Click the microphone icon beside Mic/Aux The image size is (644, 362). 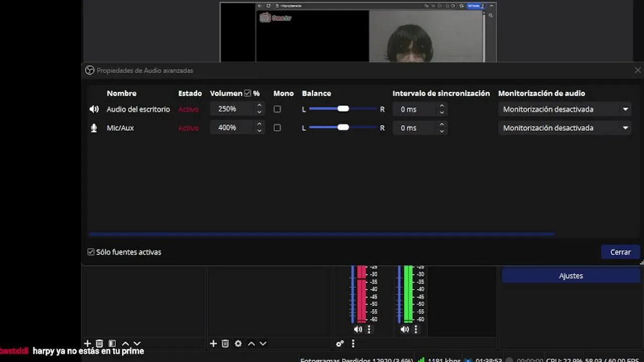coord(94,128)
